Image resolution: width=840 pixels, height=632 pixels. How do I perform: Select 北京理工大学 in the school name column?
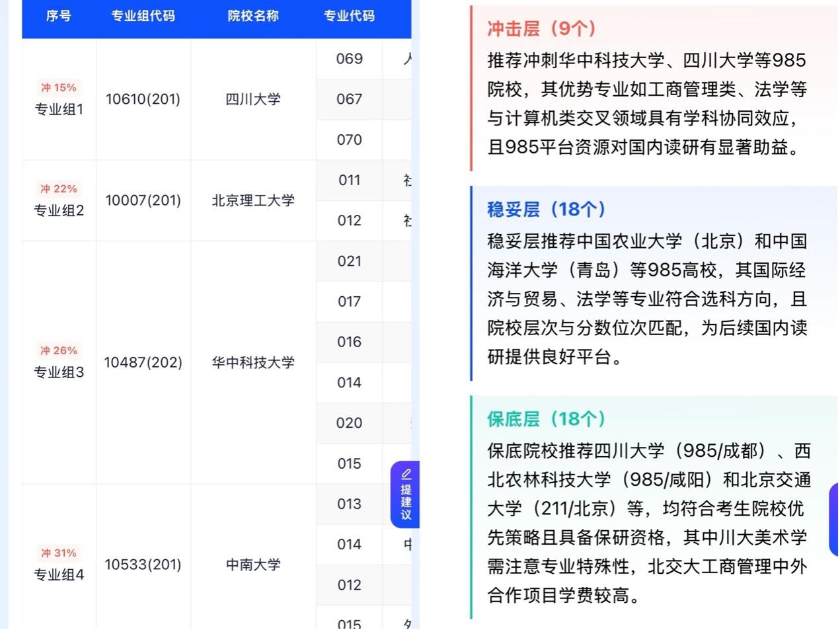point(253,200)
